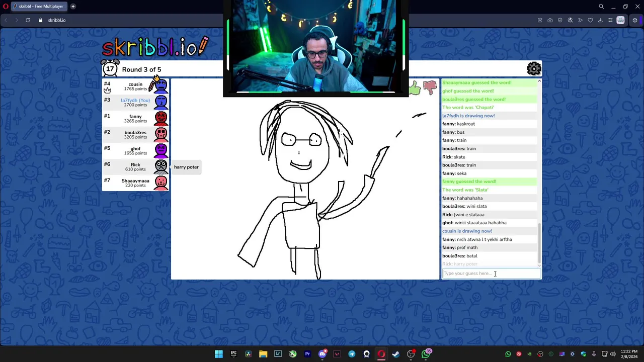
Task: Click cousin's blue avatar
Action: (161, 86)
